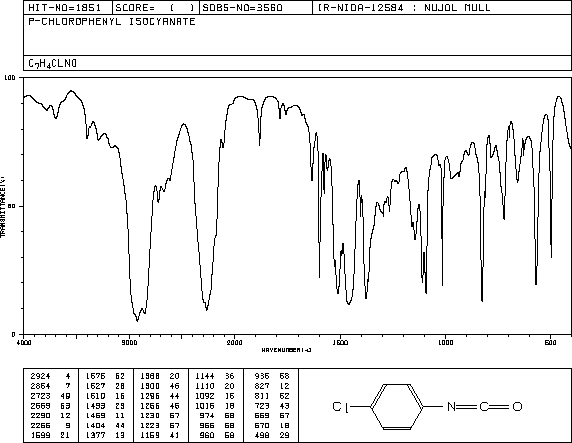Select the 1092 peak value in table

coord(205,396)
